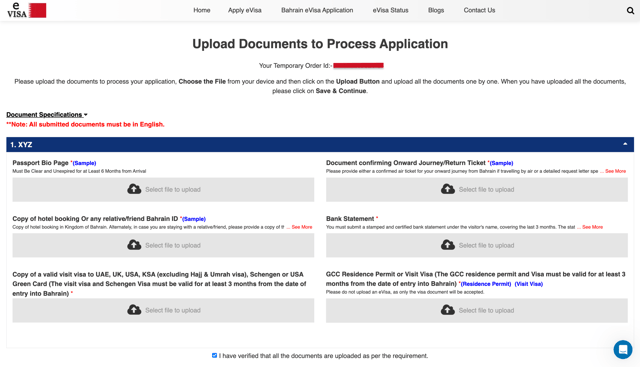Select file to upload for Return Ticket

click(477, 189)
